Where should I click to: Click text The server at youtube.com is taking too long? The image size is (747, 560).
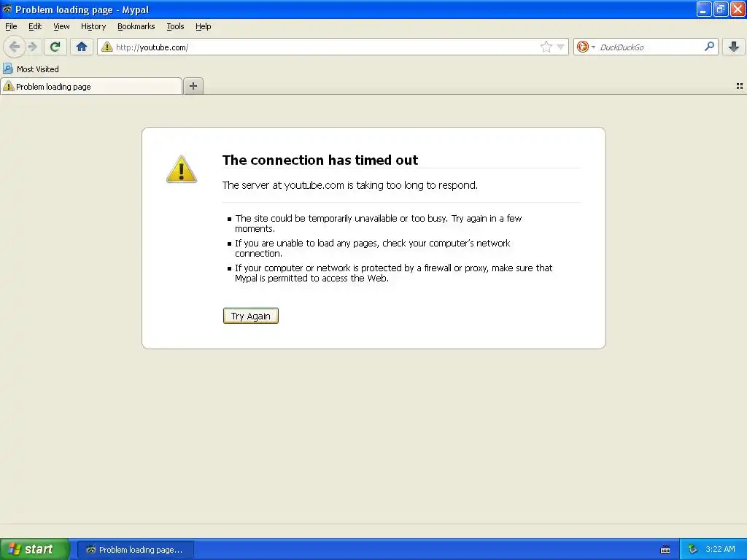350,185
